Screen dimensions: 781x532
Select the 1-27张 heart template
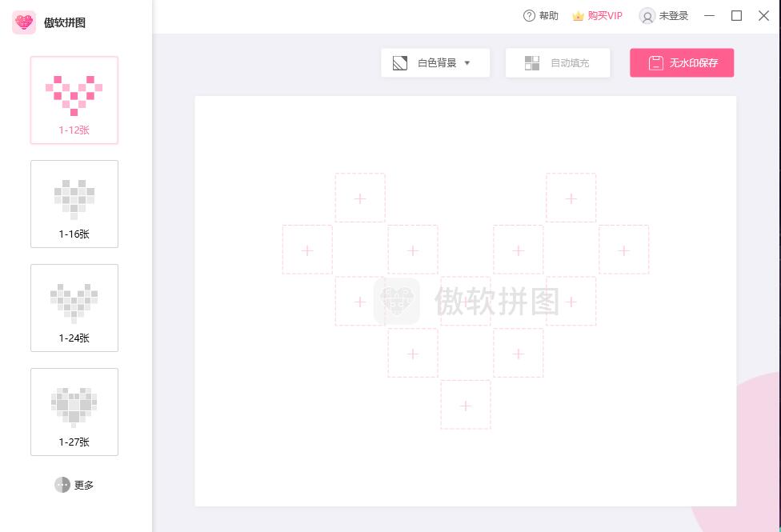74,412
